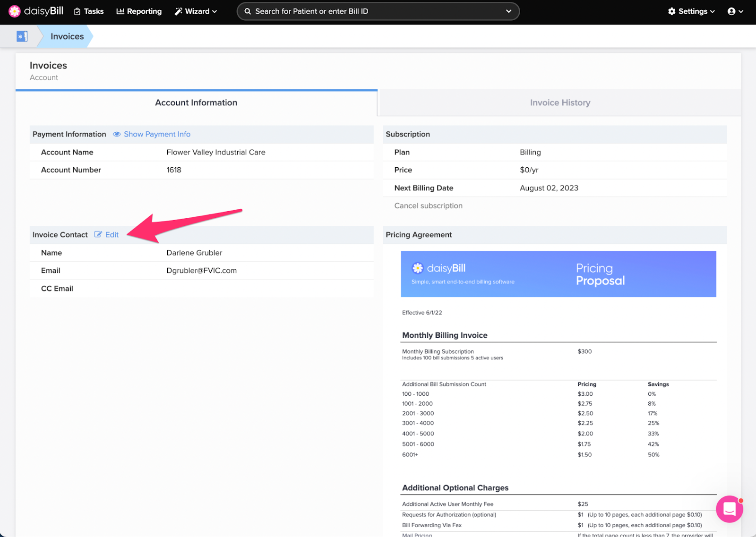756x537 pixels.
Task: Select the Account Information tab
Action: coord(196,102)
